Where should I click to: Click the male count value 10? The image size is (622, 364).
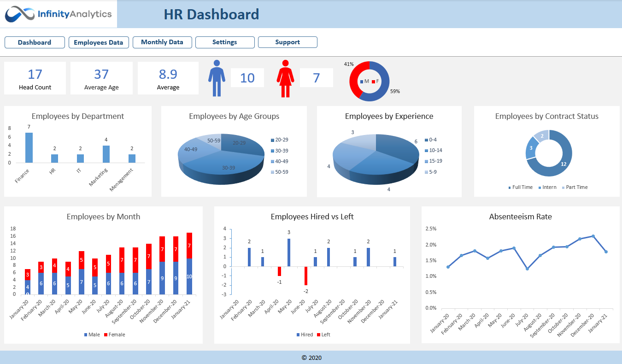click(x=247, y=78)
